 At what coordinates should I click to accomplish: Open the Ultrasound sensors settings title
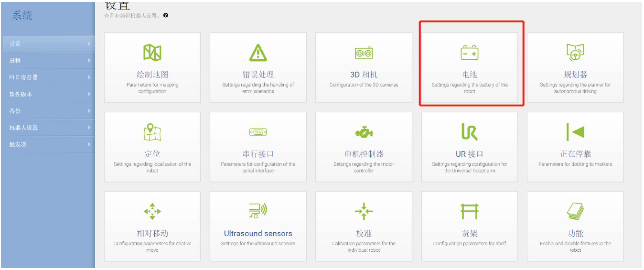(x=258, y=234)
